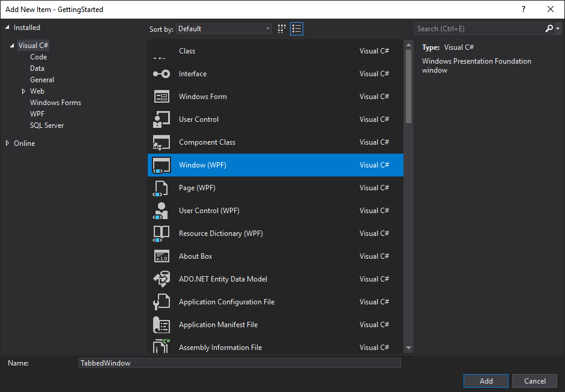Expand the Web category node
This screenshot has width=565, height=392.
click(x=23, y=91)
